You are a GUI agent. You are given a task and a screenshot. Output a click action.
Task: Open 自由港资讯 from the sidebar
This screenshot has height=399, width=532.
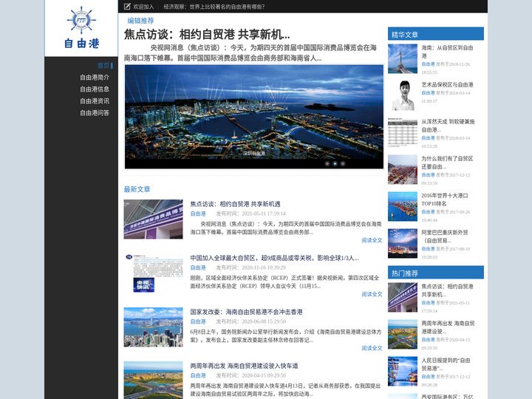pos(95,101)
